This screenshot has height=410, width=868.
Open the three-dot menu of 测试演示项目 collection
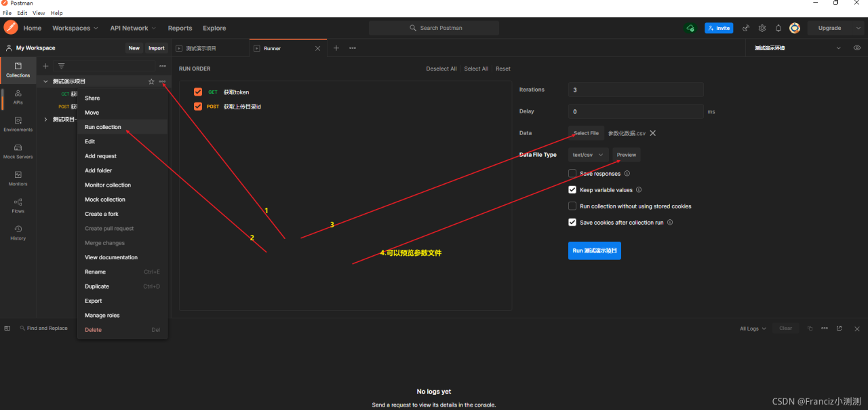click(x=162, y=81)
